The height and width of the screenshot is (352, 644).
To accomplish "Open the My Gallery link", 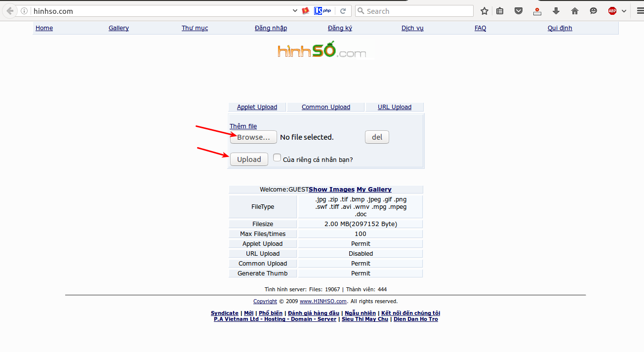I will pyautogui.click(x=374, y=190).
